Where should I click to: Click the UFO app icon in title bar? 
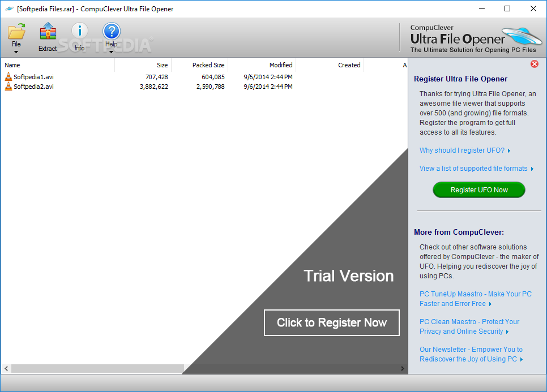coord(10,8)
